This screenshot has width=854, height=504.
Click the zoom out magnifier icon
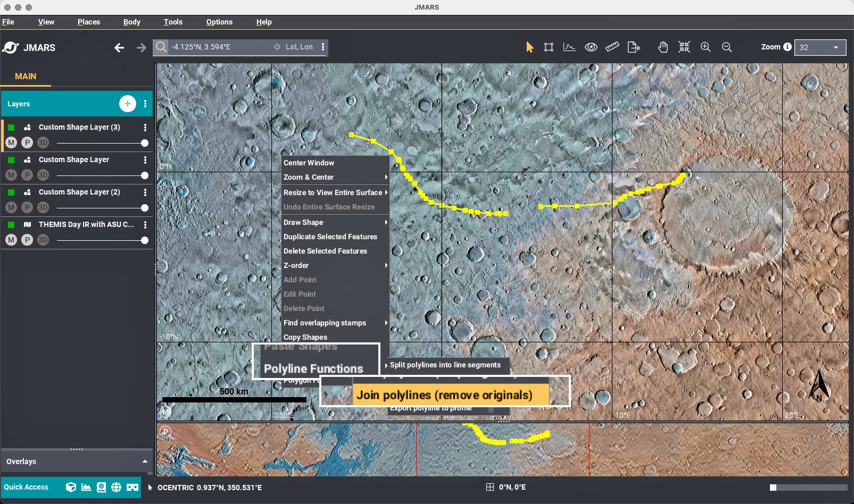[x=727, y=47]
